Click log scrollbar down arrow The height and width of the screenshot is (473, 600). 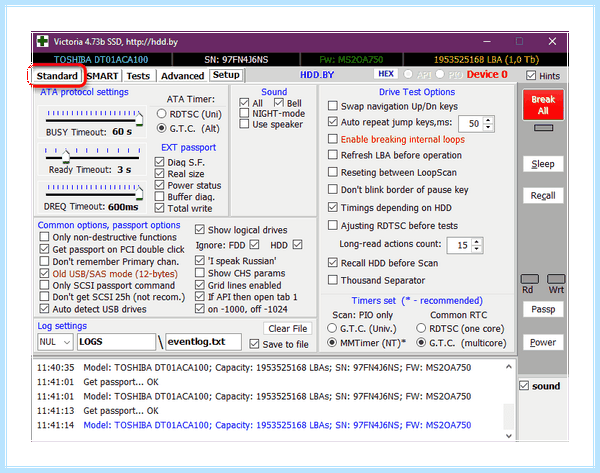[x=509, y=435]
